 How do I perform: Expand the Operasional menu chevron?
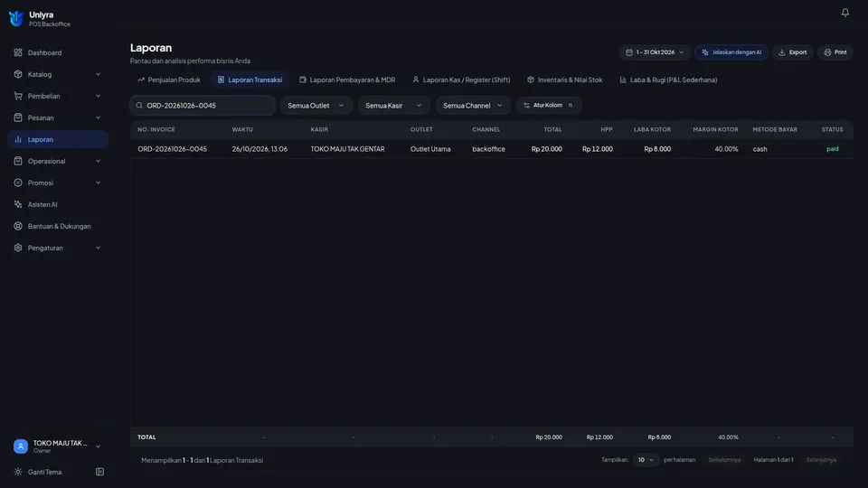(x=98, y=161)
